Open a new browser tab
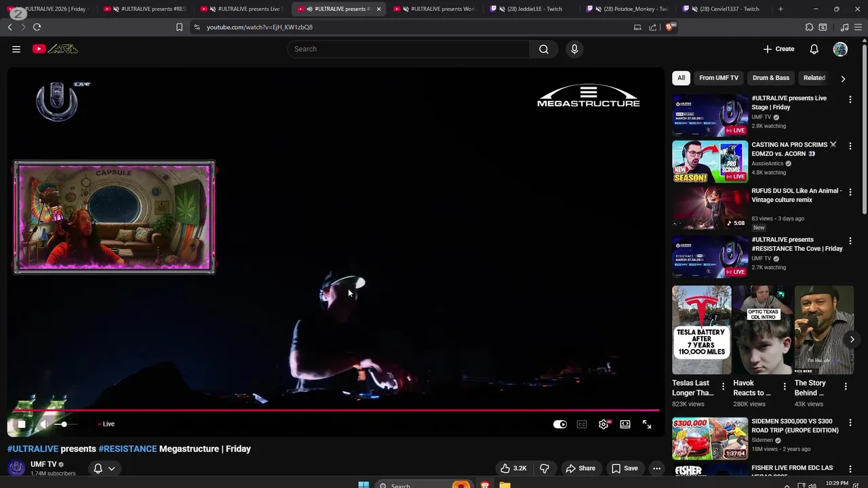 click(781, 9)
